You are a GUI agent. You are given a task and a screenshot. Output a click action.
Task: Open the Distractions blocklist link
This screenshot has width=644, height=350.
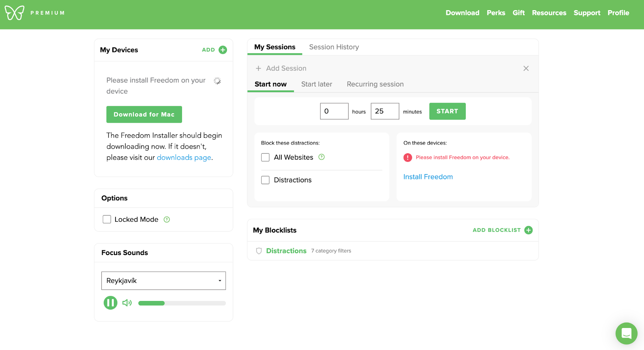(x=286, y=251)
